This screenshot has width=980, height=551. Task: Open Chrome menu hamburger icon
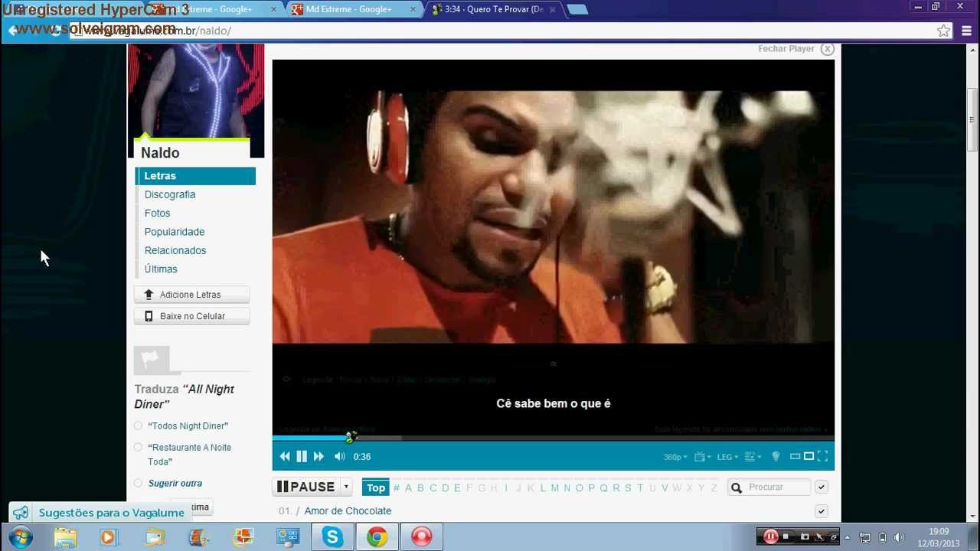966,31
